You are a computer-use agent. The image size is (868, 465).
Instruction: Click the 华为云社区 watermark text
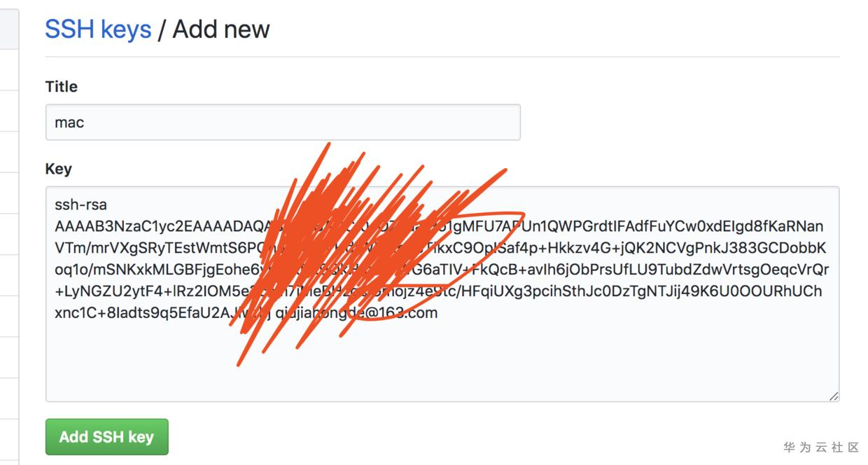(x=821, y=447)
